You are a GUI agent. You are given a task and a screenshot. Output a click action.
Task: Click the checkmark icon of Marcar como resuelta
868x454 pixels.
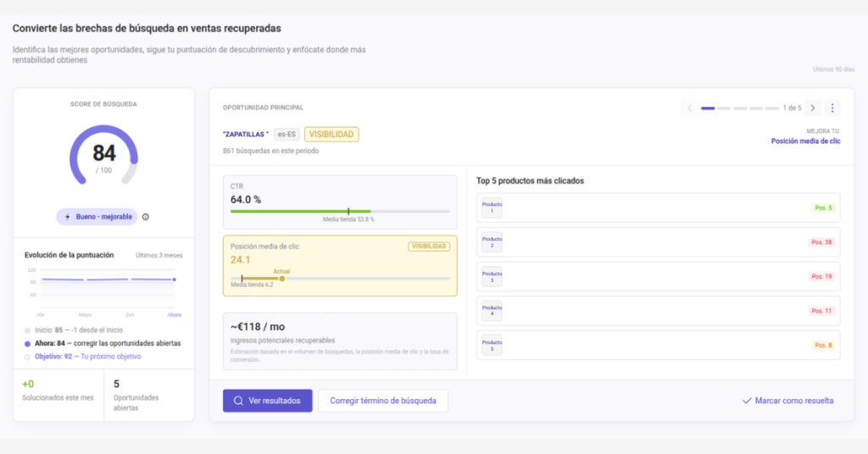pyautogui.click(x=746, y=401)
